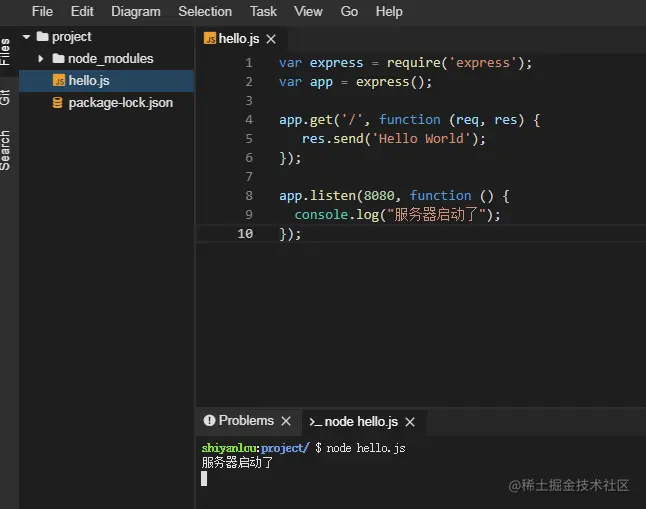
Task: Close the hello.js editor tab
Action: [271, 39]
